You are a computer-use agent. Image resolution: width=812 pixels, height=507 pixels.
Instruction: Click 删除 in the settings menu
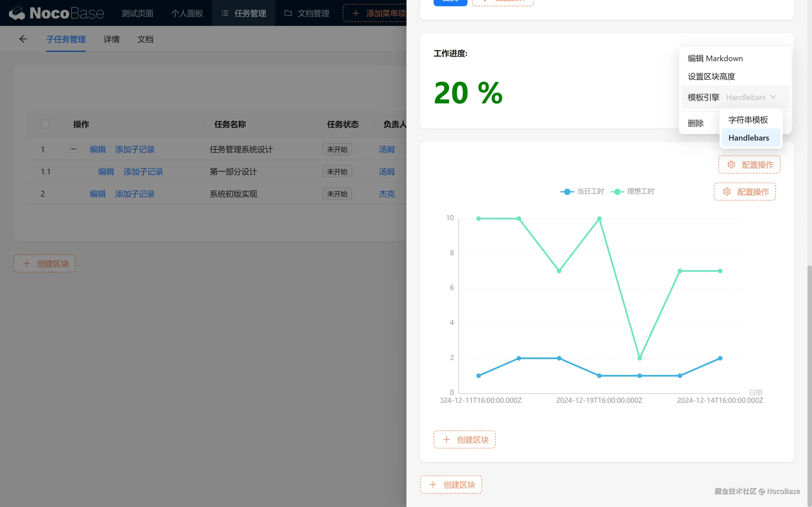pyautogui.click(x=696, y=123)
